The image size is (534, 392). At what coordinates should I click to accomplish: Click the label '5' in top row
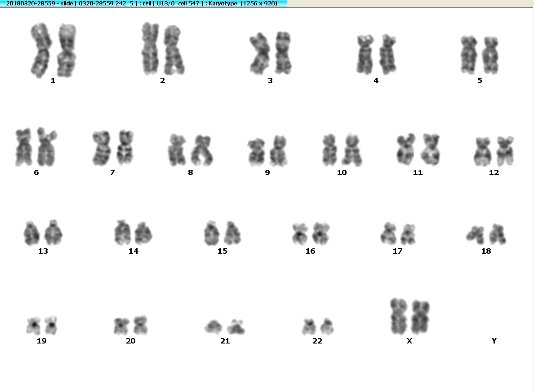point(480,81)
